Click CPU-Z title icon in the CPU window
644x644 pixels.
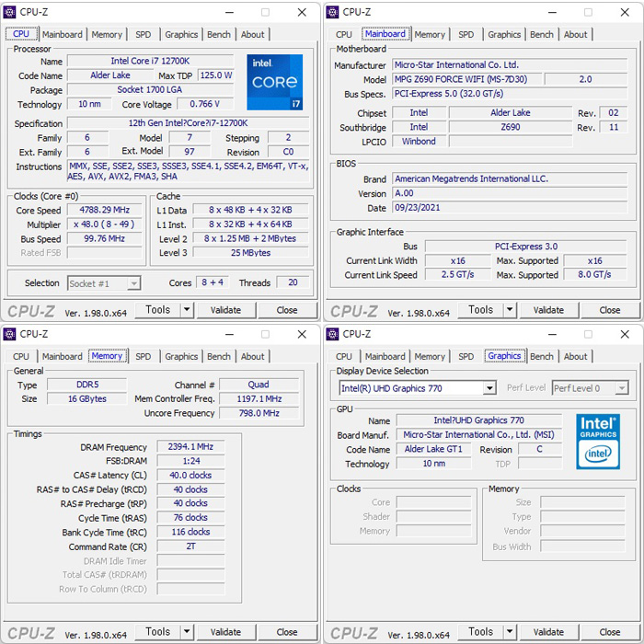click(10, 13)
